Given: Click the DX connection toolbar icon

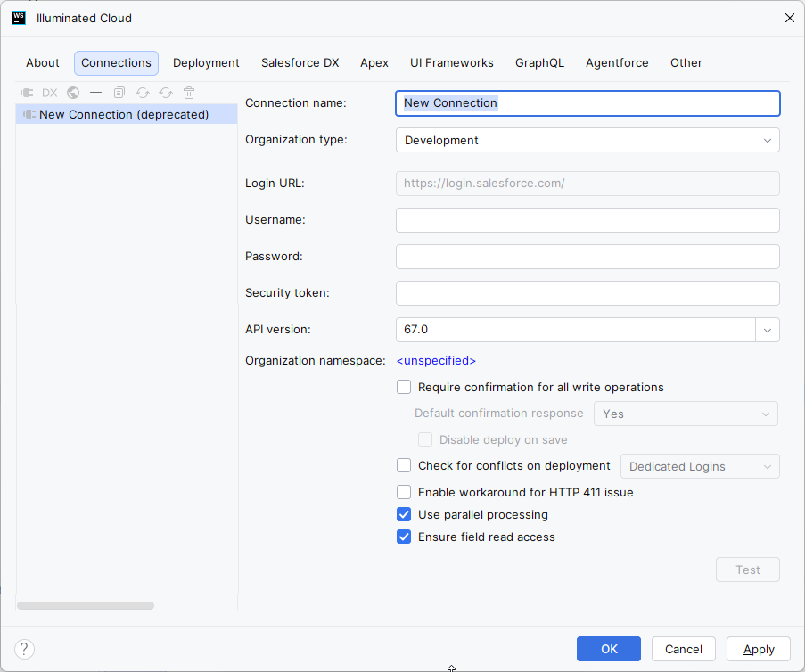Looking at the screenshot, I should [50, 93].
